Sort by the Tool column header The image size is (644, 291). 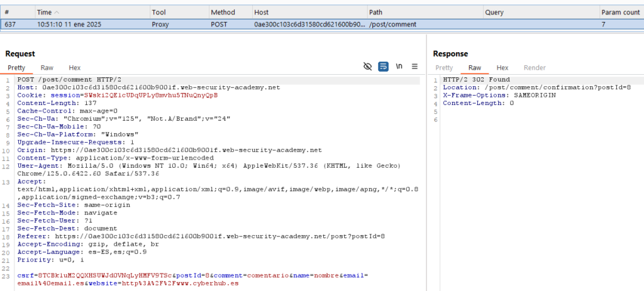pyautogui.click(x=179, y=13)
